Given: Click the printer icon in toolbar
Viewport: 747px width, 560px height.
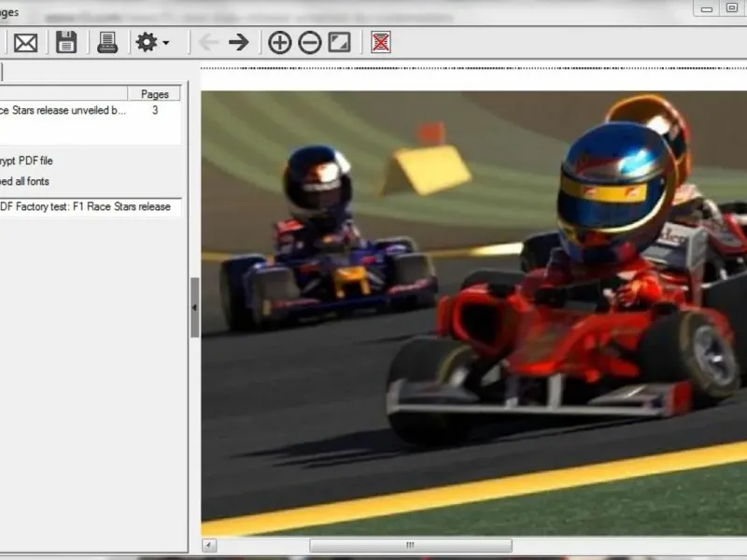Looking at the screenshot, I should (107, 42).
